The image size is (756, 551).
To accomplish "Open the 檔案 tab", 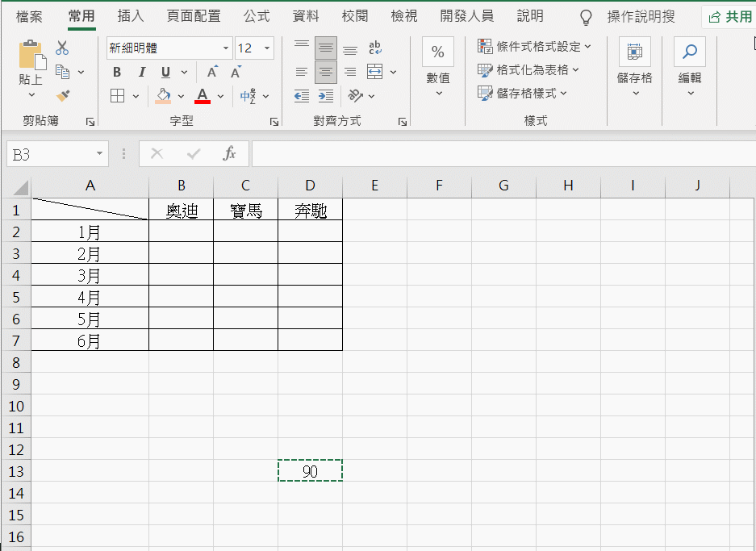I will (29, 16).
